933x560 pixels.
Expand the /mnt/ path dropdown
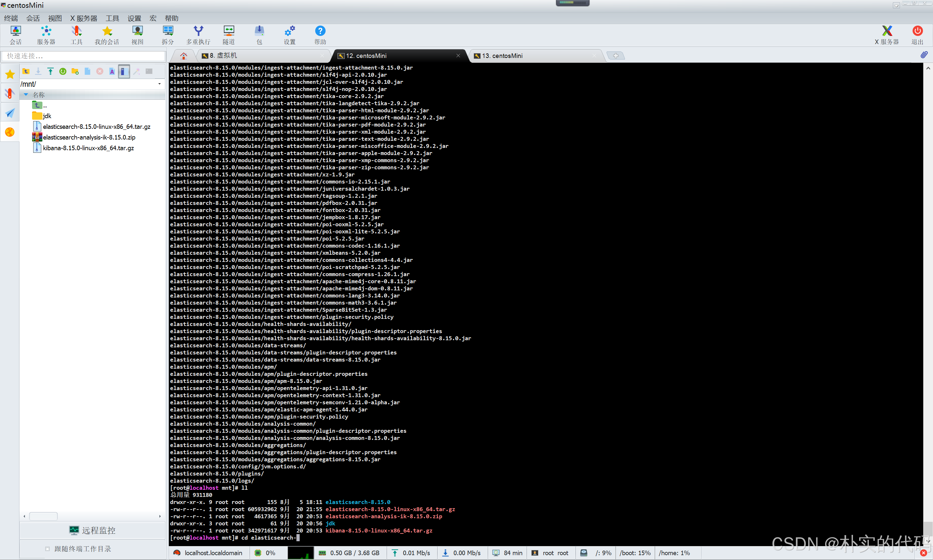click(160, 84)
